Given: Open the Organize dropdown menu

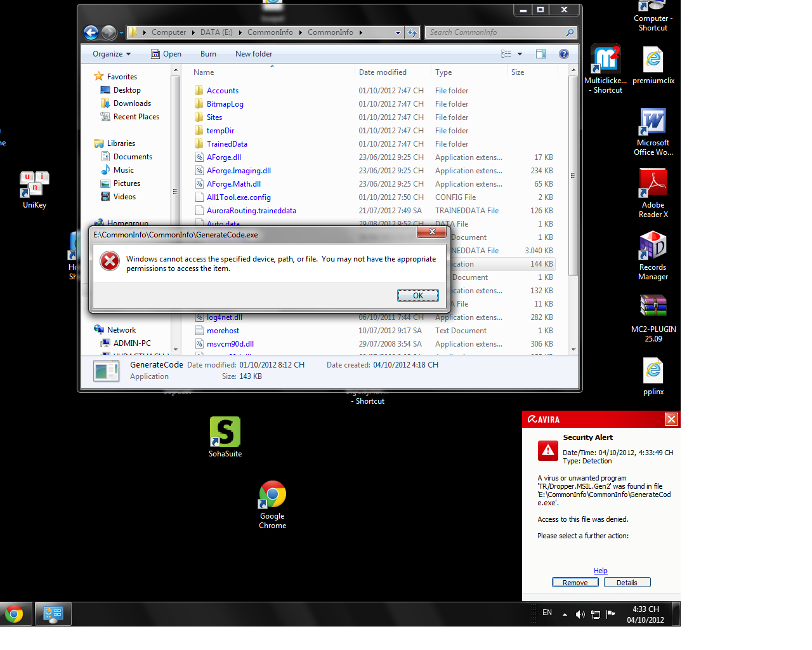Looking at the screenshot, I should pos(112,54).
